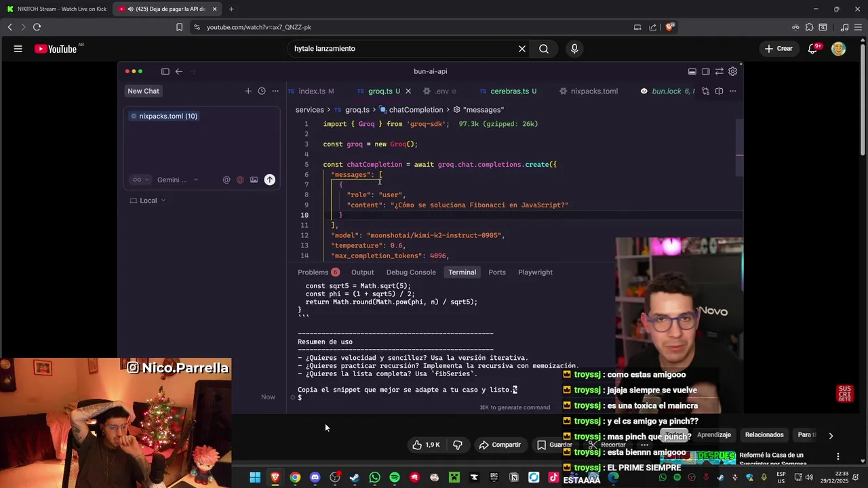
Task: Open WhatsApp from the taskbar
Action: [x=375, y=477]
